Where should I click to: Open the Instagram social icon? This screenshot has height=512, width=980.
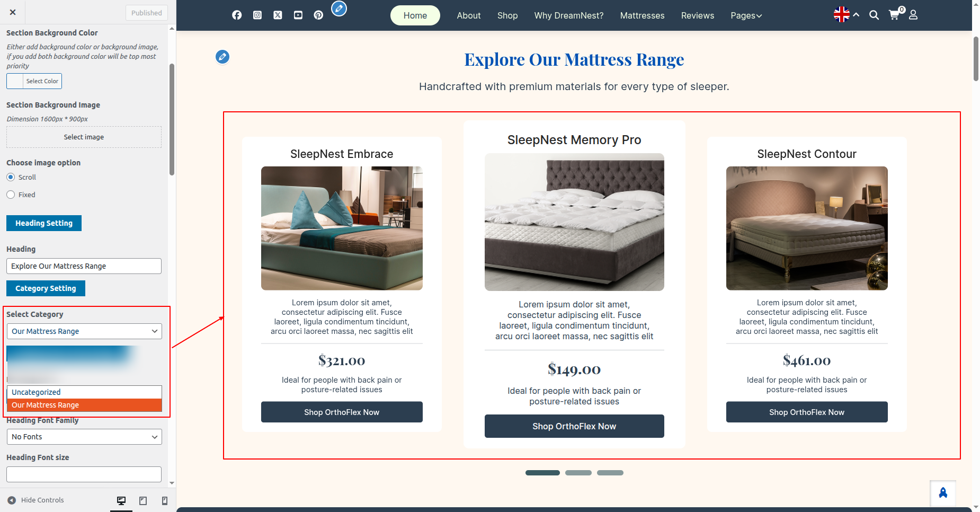pos(257,15)
